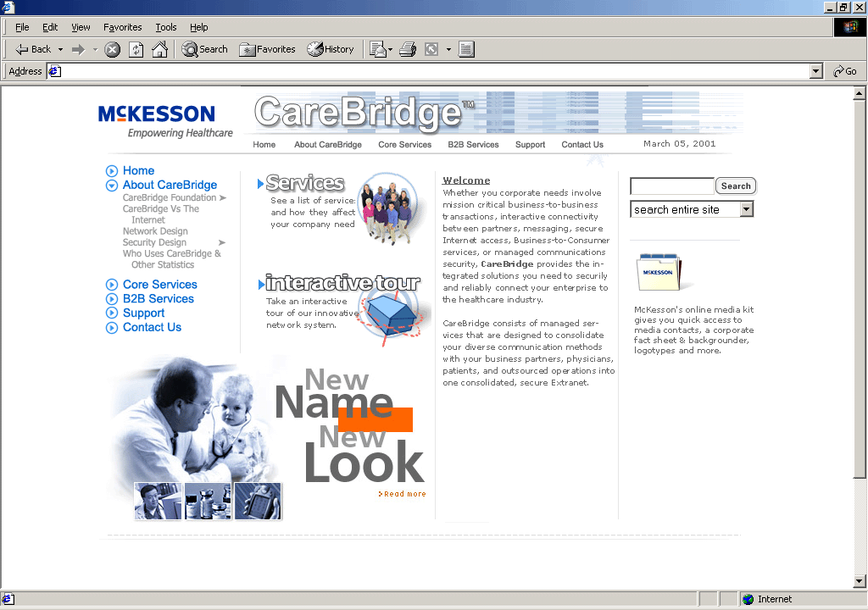Image resolution: width=868 pixels, height=610 pixels.
Task: Click into the Address bar field
Action: [x=435, y=71]
